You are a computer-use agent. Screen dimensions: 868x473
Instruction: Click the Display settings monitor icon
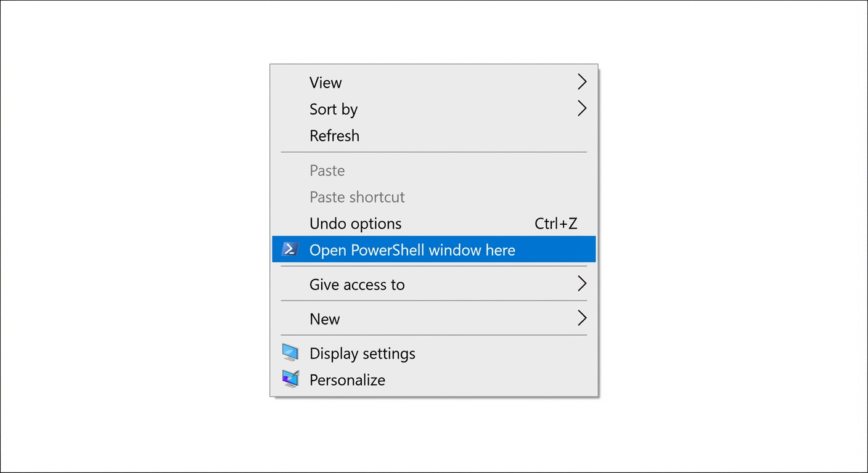tap(290, 352)
